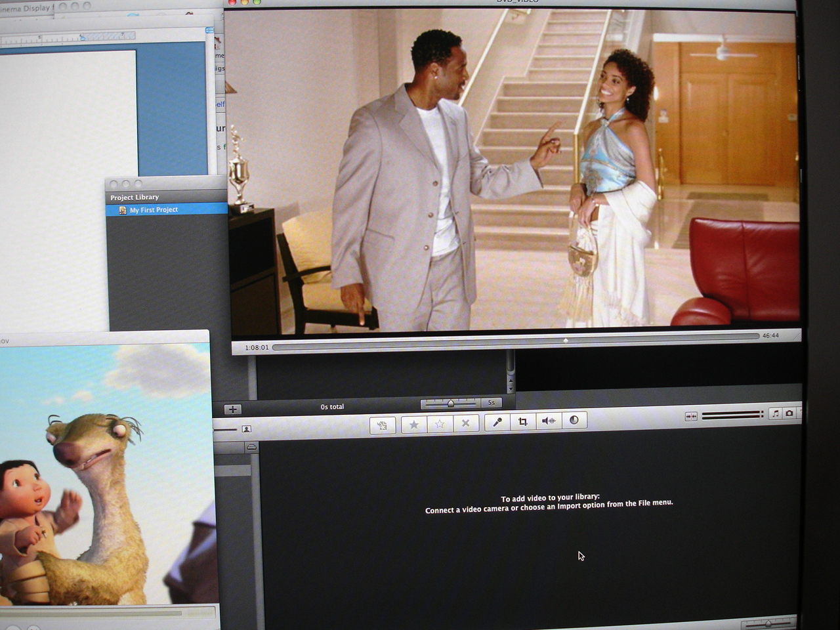Image resolution: width=840 pixels, height=630 pixels.
Task: Click the thumbnail size slider at the bottom right
Action: 768,623
